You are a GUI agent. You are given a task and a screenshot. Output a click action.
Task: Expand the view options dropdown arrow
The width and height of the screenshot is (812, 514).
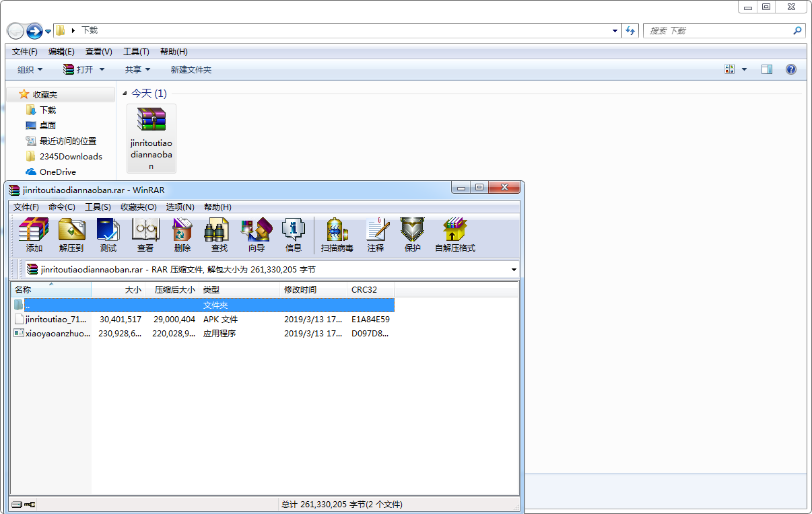744,69
